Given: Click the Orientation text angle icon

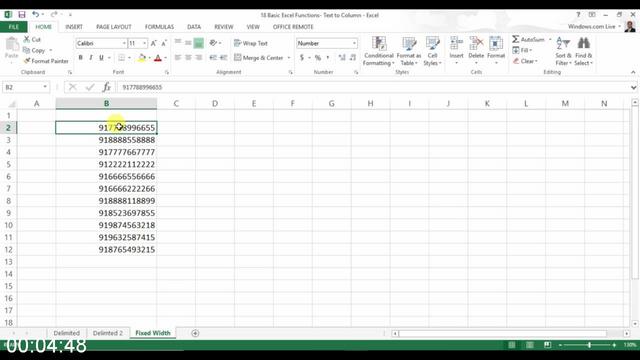Looking at the screenshot, I should coord(213,43).
